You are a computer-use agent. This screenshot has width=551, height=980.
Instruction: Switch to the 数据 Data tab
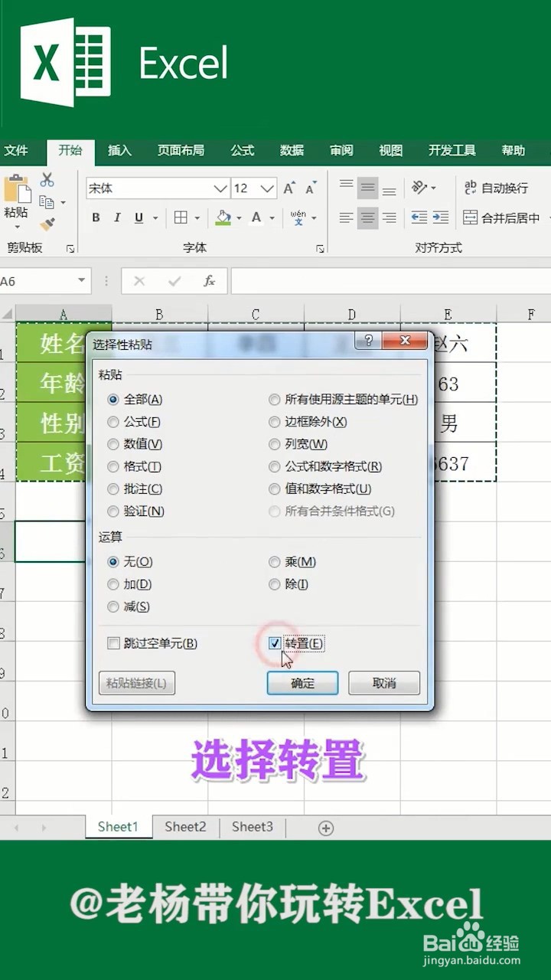tap(292, 151)
